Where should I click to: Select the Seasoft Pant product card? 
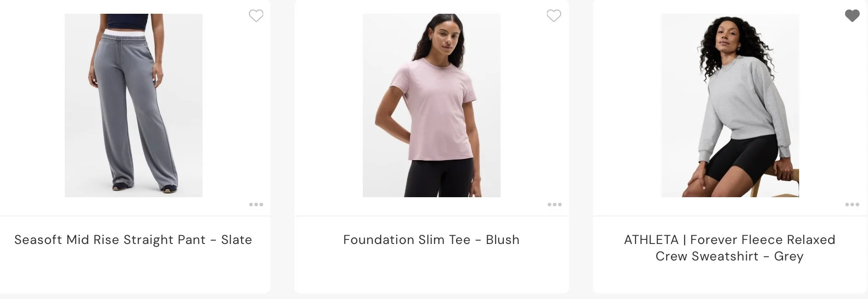tap(135, 146)
